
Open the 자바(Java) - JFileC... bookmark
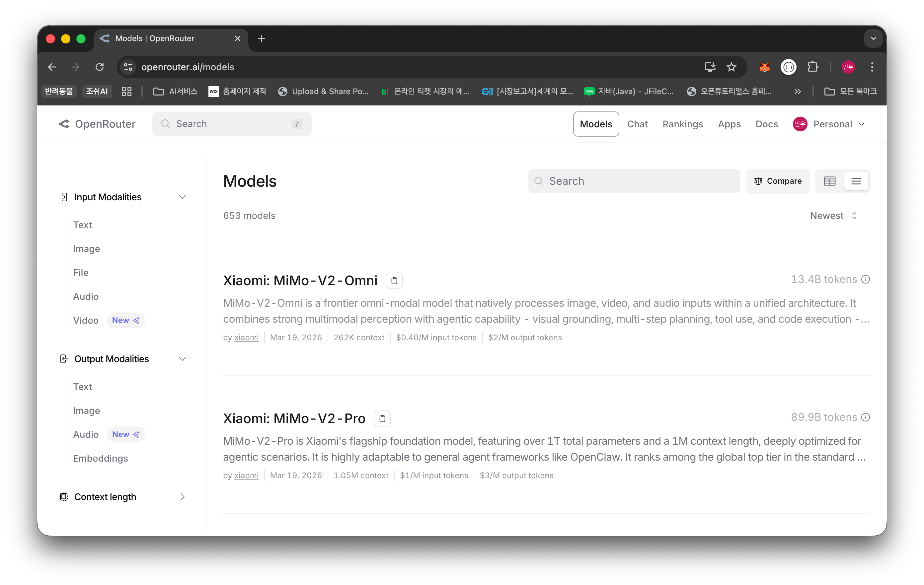(x=629, y=91)
